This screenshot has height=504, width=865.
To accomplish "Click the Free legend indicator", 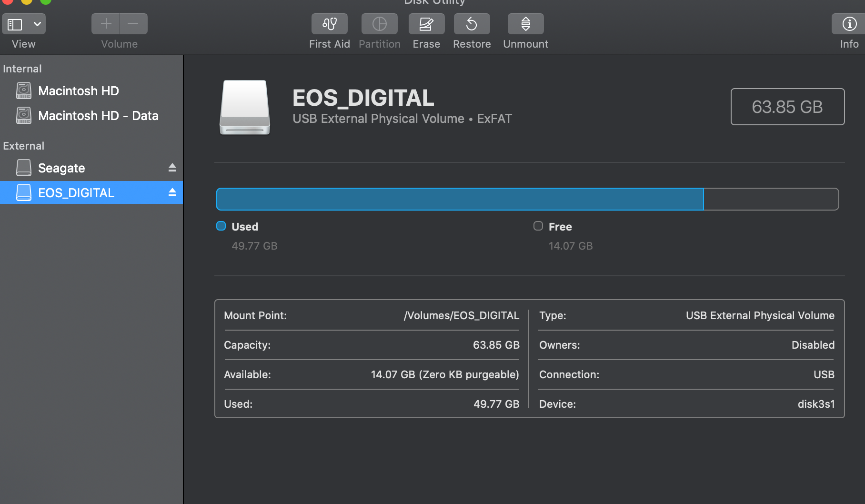I will [x=538, y=226].
